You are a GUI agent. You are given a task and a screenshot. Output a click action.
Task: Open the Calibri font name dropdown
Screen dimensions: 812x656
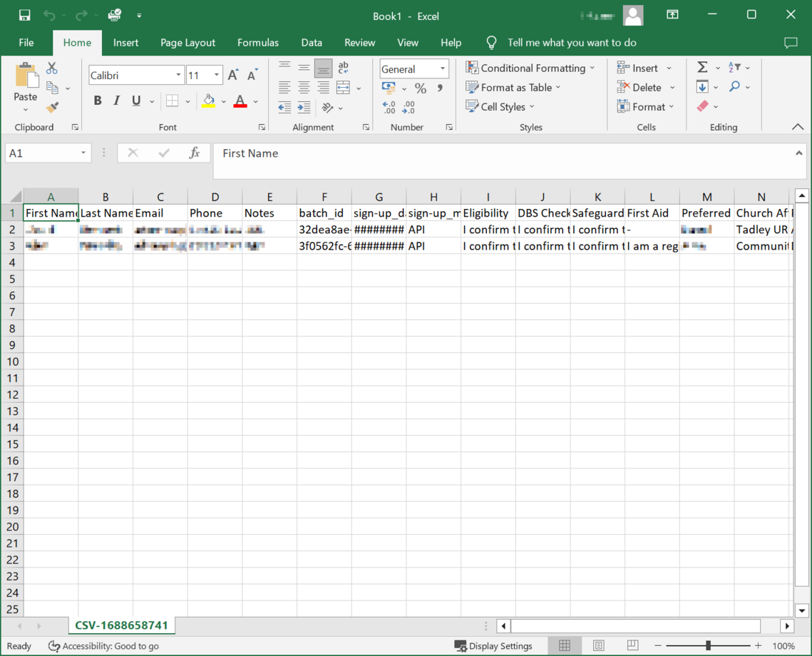pos(178,76)
